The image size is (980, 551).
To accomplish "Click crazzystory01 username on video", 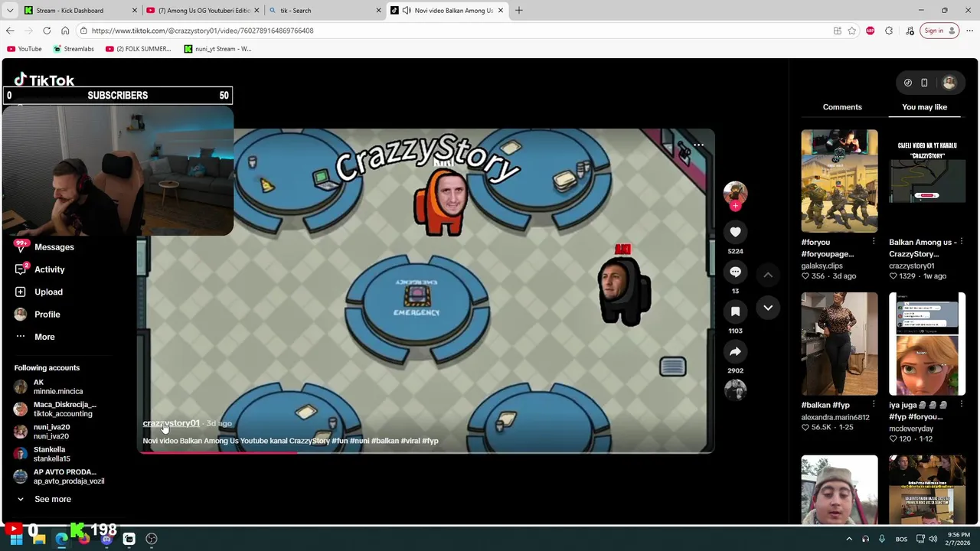I will [171, 423].
